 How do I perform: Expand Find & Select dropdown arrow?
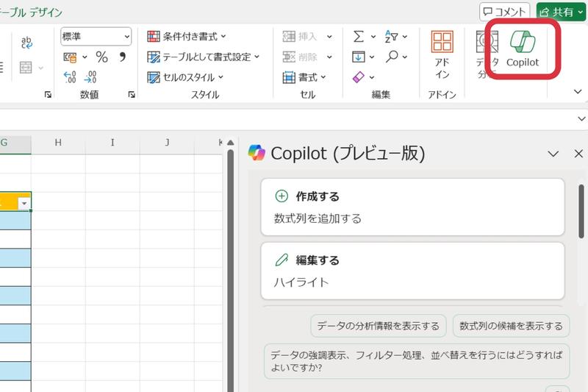click(x=405, y=57)
